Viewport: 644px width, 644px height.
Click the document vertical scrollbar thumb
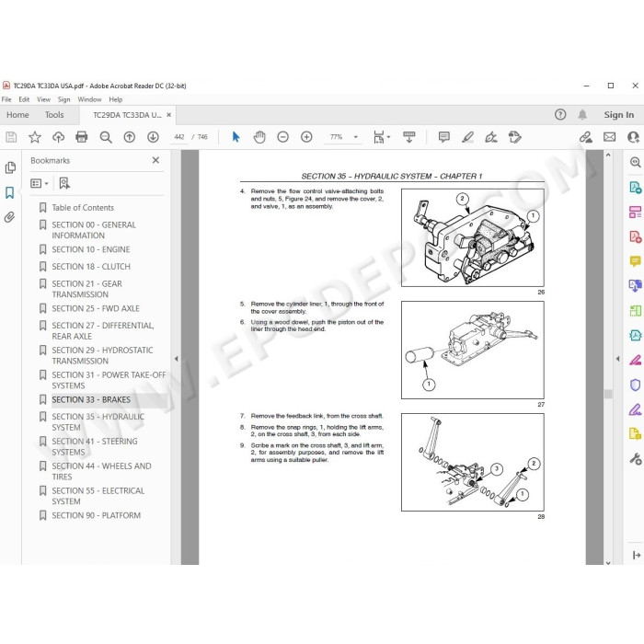(x=608, y=394)
